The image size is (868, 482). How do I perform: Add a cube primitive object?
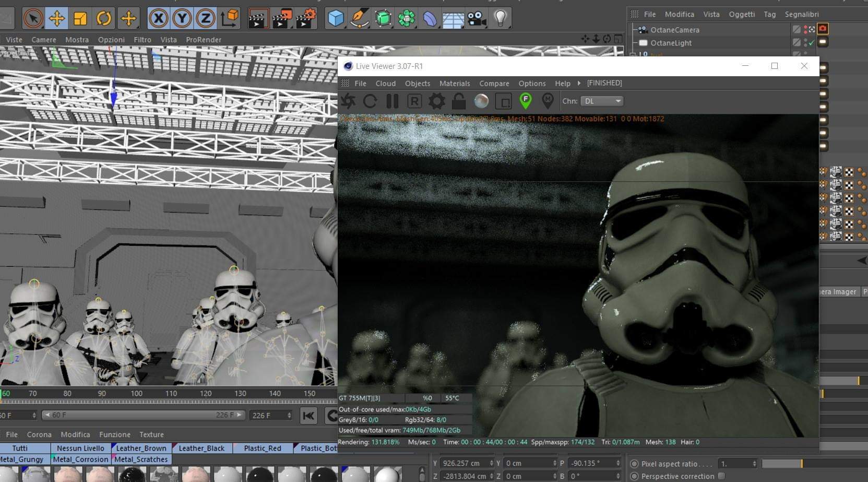[x=336, y=18]
